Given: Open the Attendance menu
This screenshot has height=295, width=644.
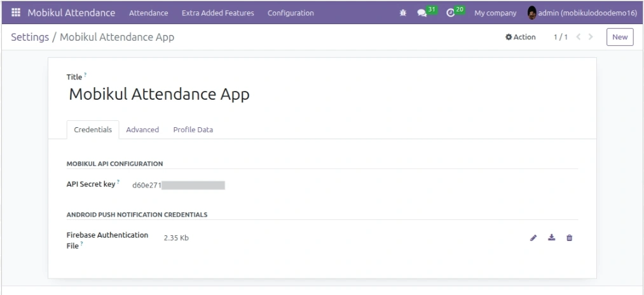Looking at the screenshot, I should (148, 13).
